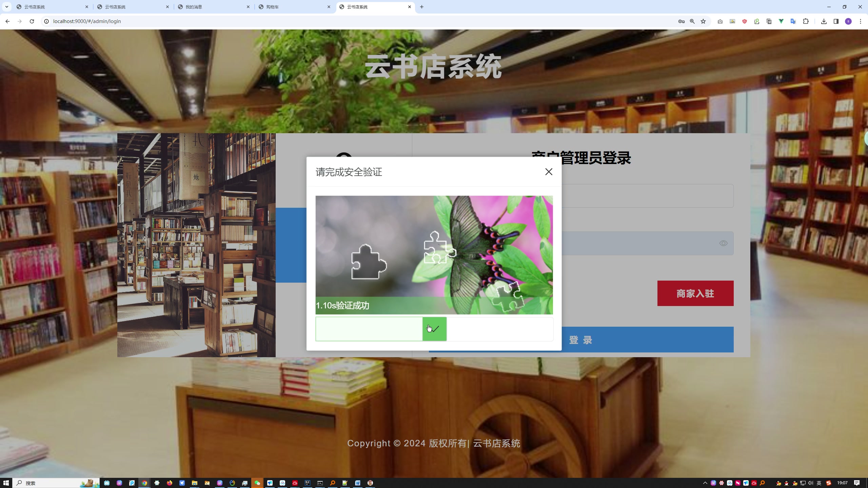This screenshot has width=868, height=488.
Task: Open the Extensions puzzle menu
Action: click(x=806, y=21)
